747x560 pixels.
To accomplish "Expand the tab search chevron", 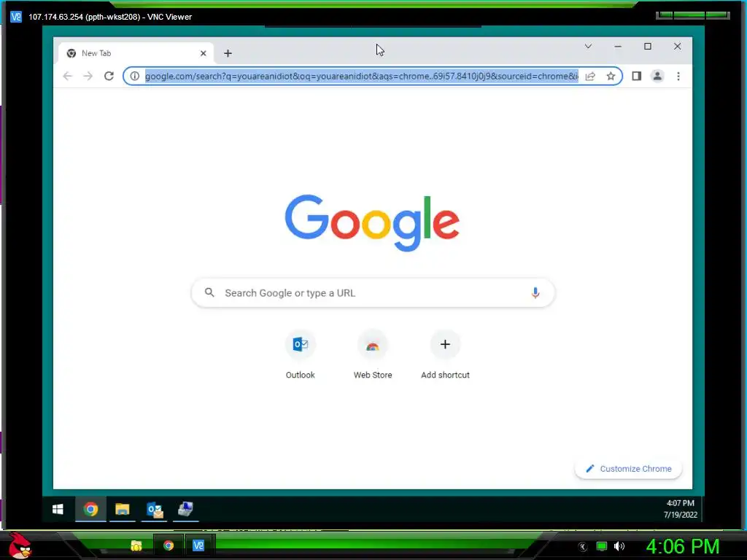I will pyautogui.click(x=588, y=46).
